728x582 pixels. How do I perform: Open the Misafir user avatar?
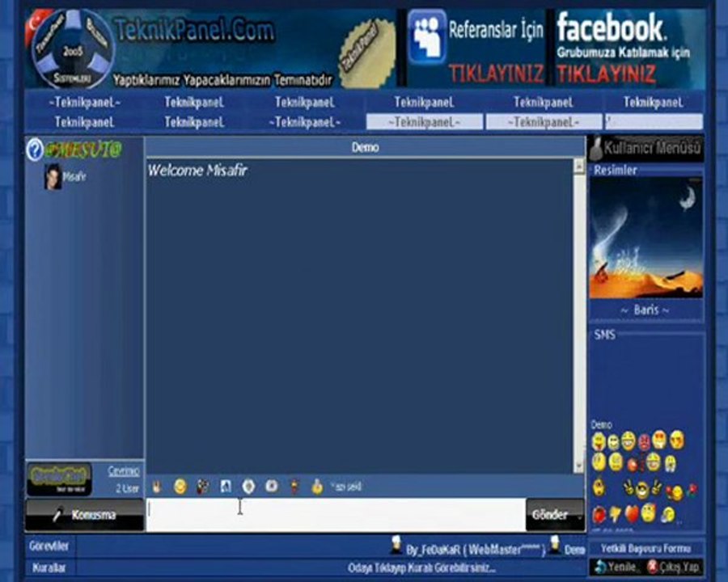tap(53, 177)
